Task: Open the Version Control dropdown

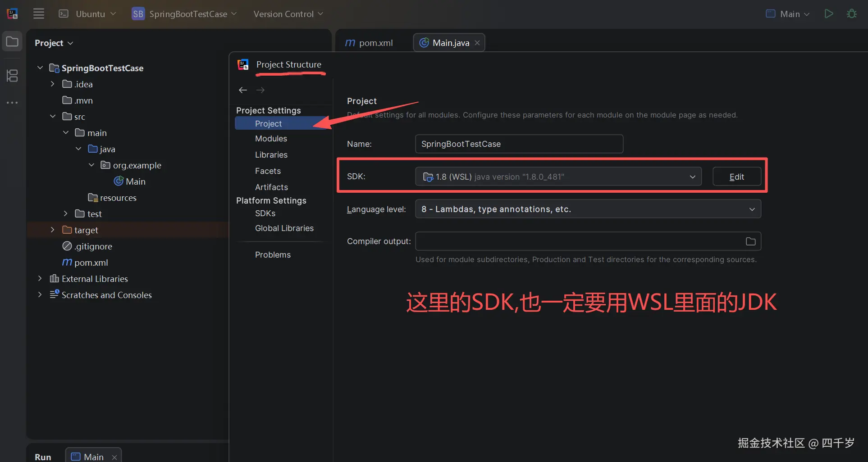Action: pos(288,14)
